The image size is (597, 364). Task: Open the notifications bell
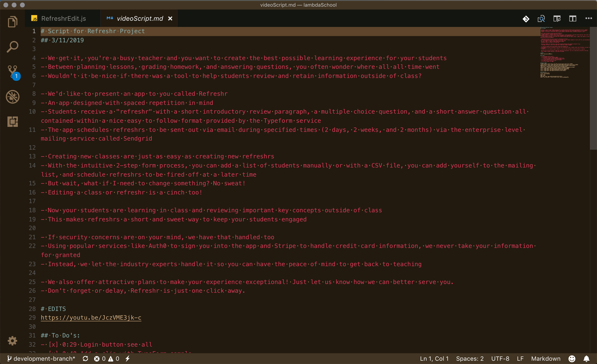pos(586,358)
